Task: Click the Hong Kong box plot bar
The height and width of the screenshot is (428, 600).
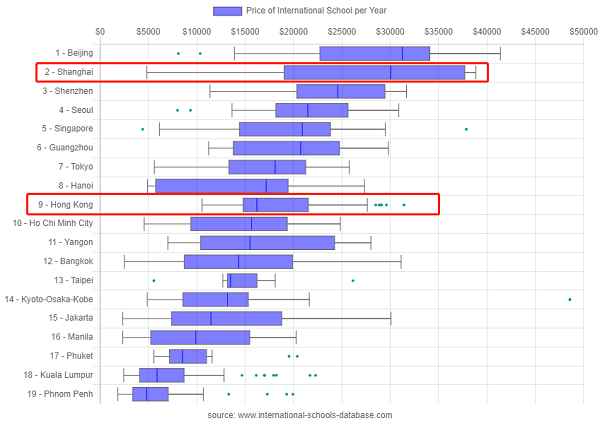Action: pos(275,205)
